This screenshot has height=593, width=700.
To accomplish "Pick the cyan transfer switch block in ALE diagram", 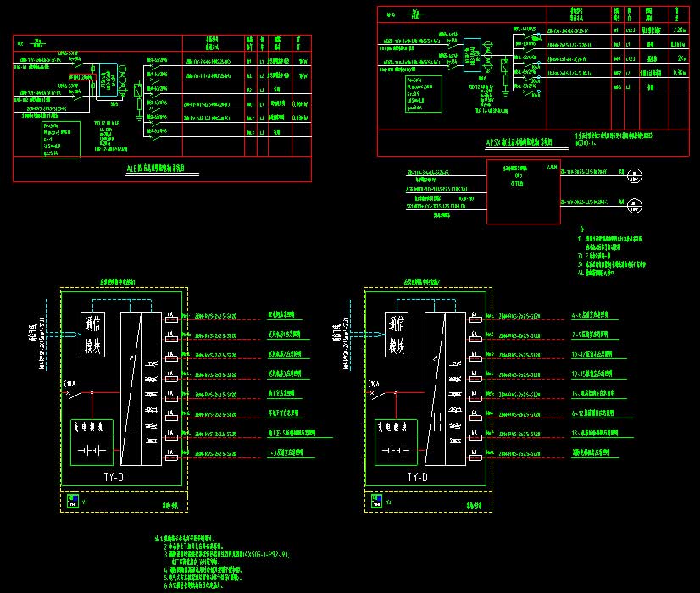I will [x=108, y=80].
